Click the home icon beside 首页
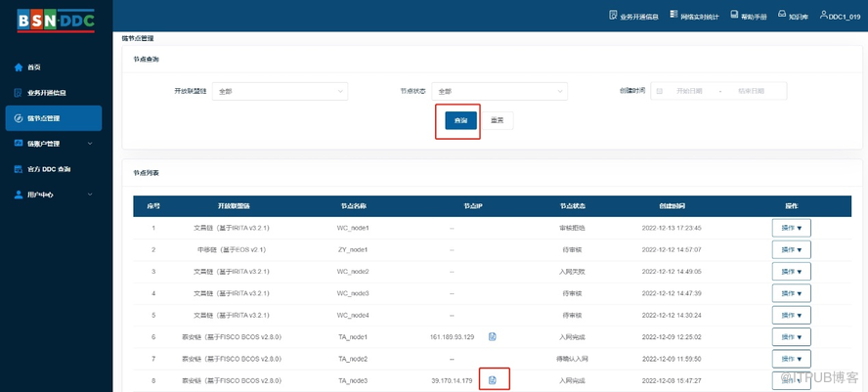This screenshot has width=868, height=392. (19, 67)
